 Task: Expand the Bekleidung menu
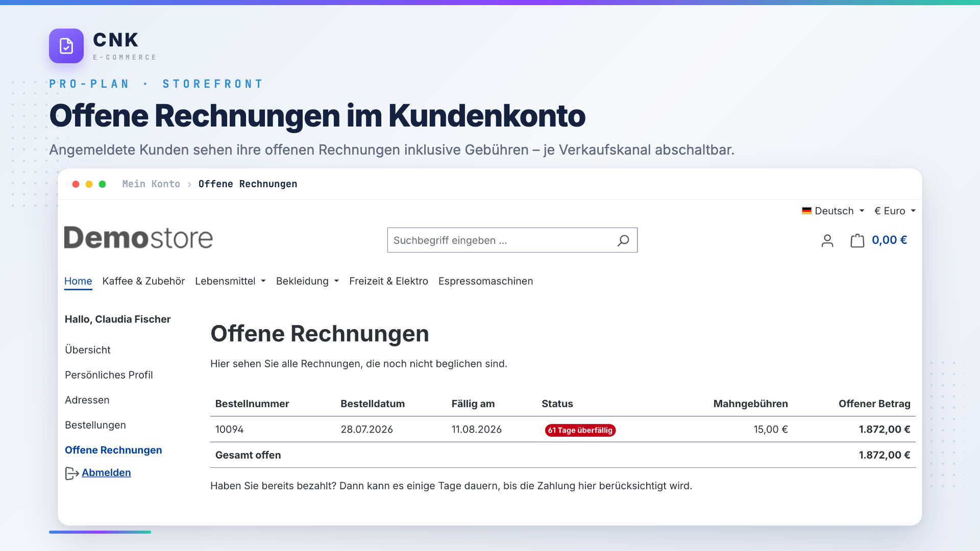click(x=307, y=281)
